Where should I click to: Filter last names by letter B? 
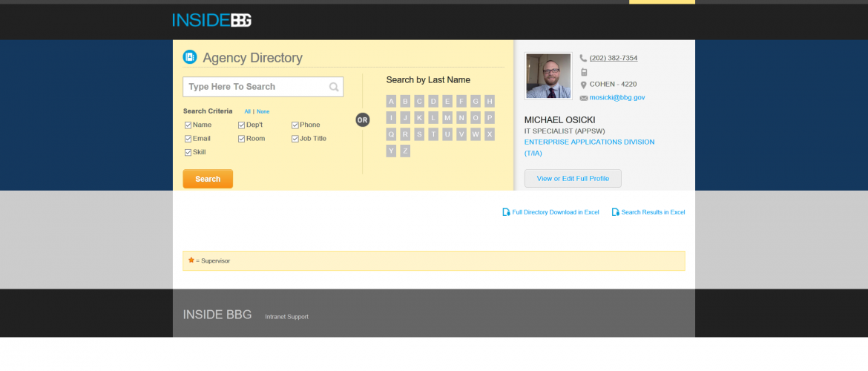coord(405,102)
